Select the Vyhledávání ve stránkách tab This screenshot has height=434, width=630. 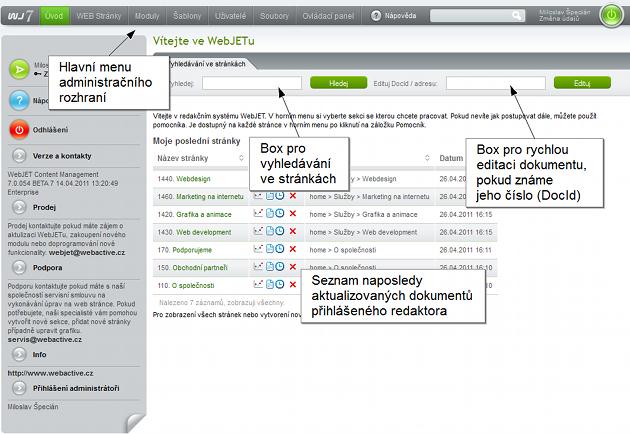pyautogui.click(x=207, y=64)
